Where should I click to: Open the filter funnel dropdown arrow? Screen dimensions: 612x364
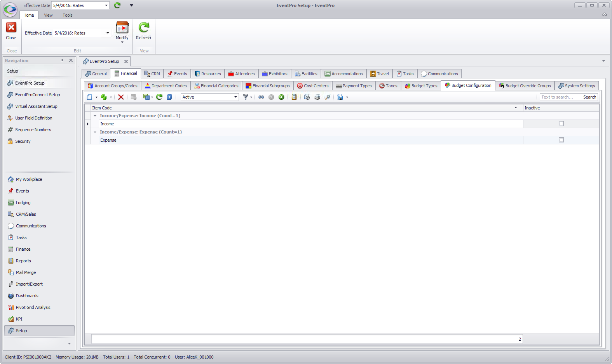point(251,97)
